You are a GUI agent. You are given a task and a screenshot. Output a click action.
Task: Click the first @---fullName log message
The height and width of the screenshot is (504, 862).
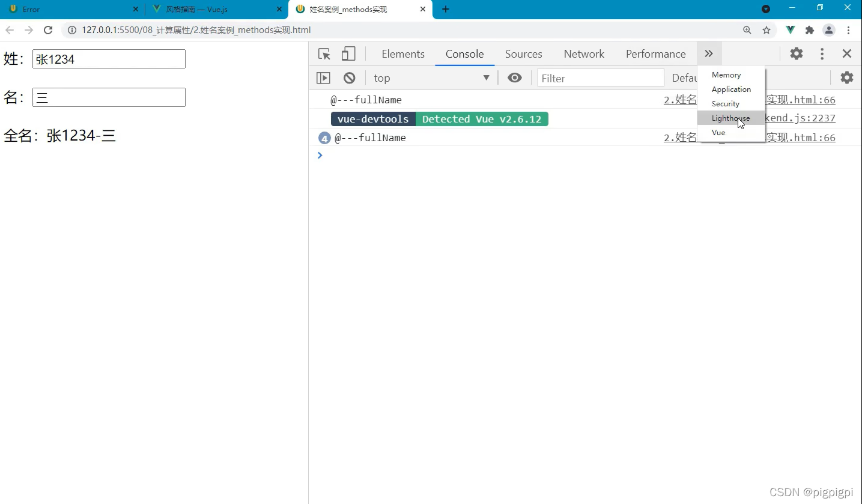(x=366, y=100)
